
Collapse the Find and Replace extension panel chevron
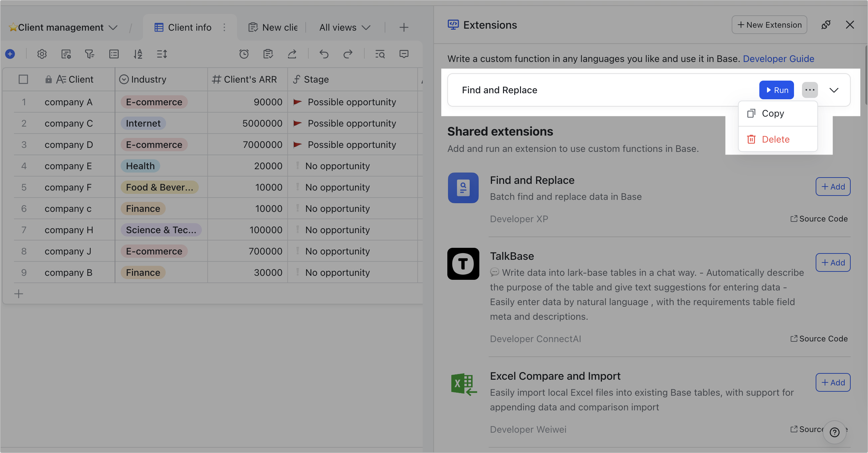click(834, 90)
